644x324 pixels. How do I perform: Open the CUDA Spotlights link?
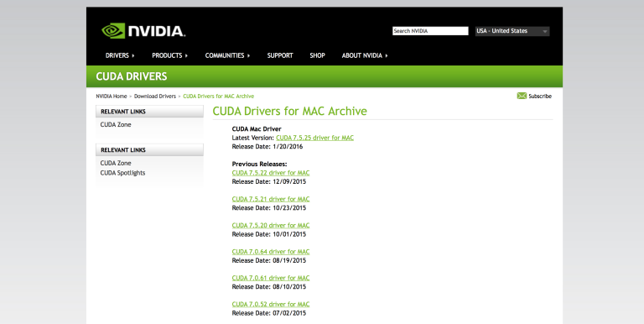click(122, 173)
